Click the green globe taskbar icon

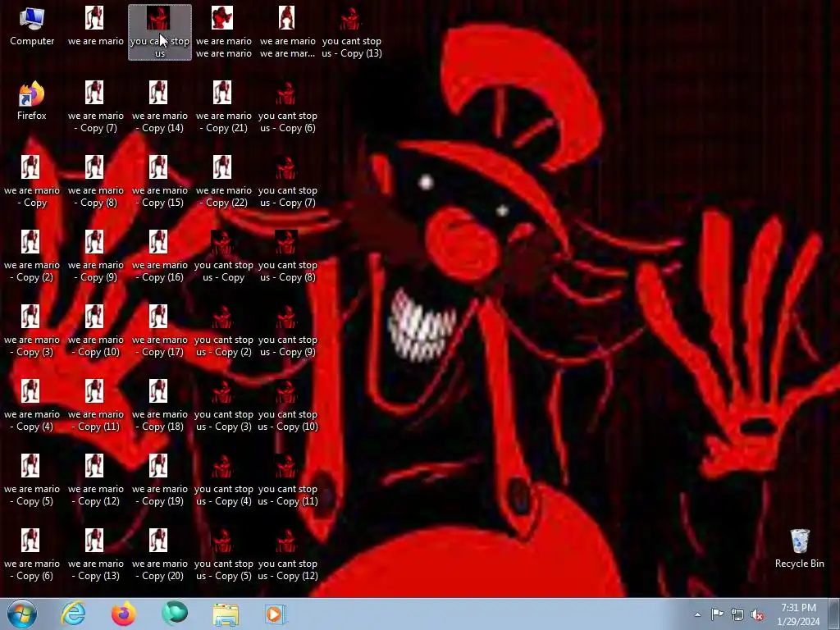pos(175,614)
